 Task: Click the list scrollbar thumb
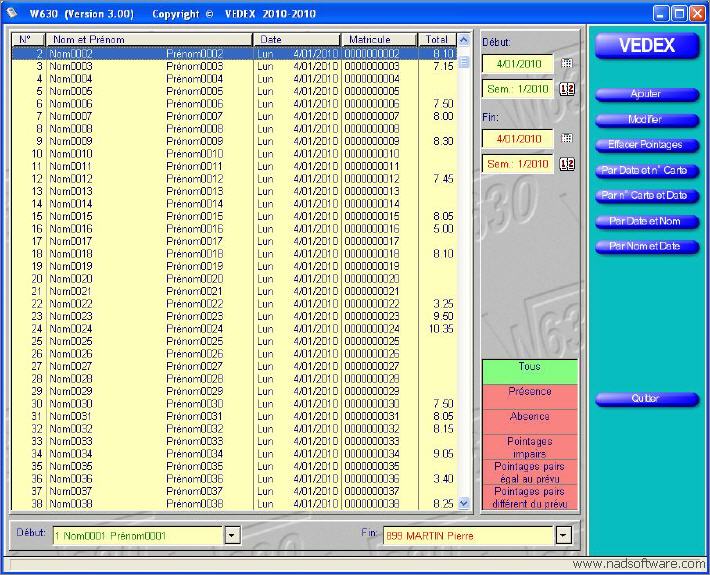click(464, 61)
